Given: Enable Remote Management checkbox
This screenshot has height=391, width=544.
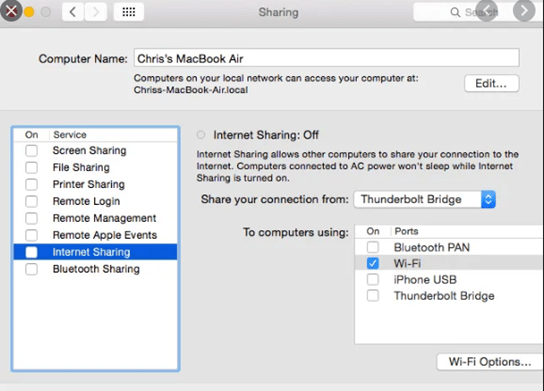Looking at the screenshot, I should coord(31,218).
